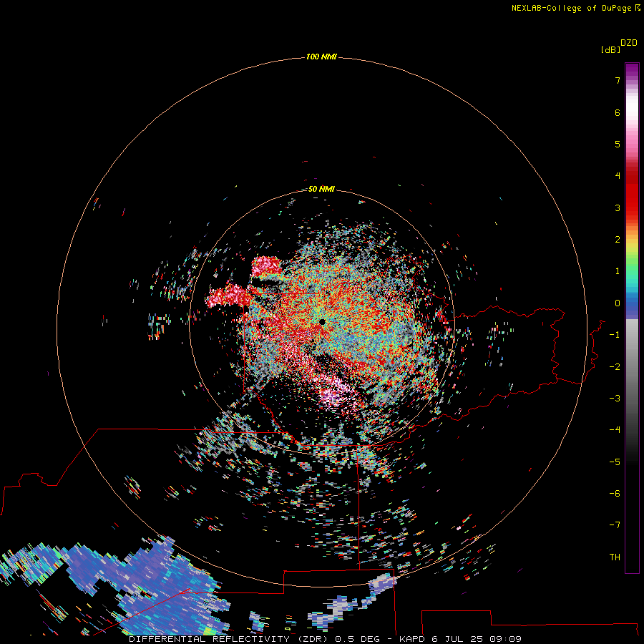Click the "DZD" product label above the scale
This screenshot has width=644, height=644.
tap(629, 43)
